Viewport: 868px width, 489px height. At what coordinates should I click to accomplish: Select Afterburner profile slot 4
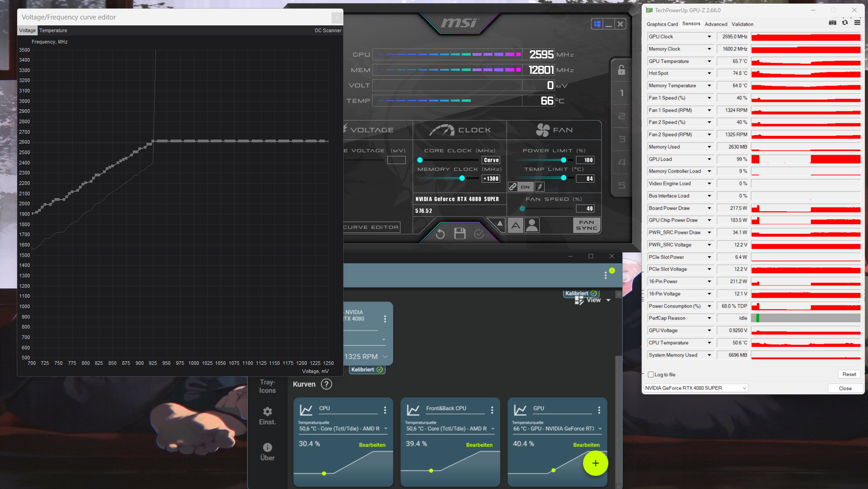pyautogui.click(x=621, y=162)
